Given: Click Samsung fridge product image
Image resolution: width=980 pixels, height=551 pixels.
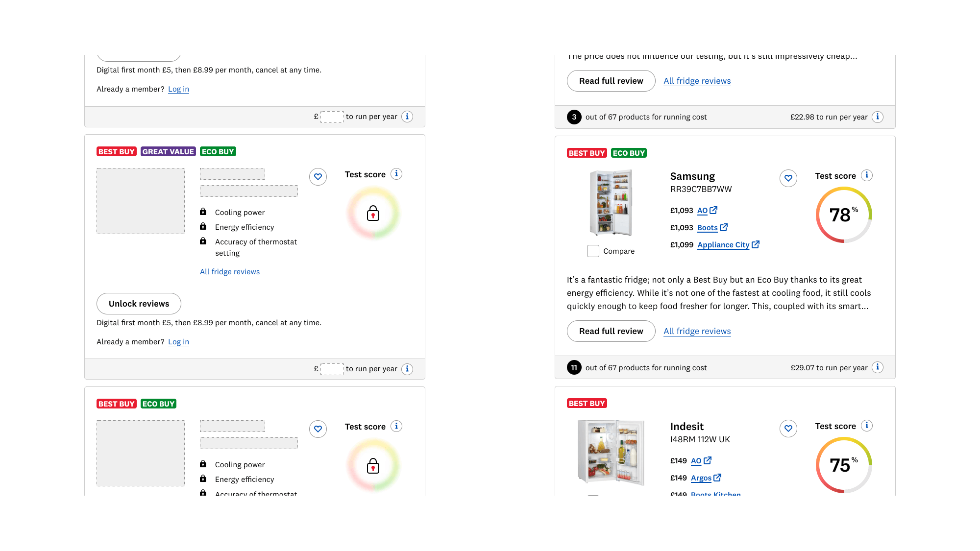Looking at the screenshot, I should [611, 203].
